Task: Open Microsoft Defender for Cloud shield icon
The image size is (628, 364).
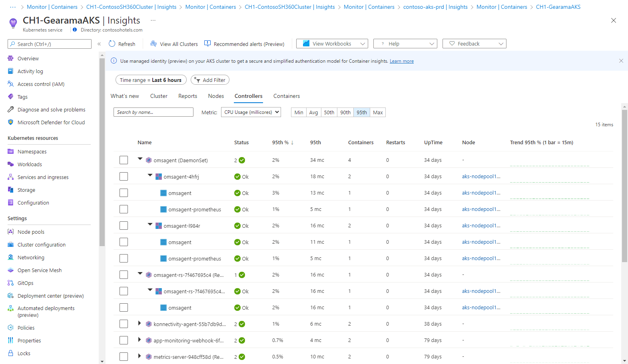Action: click(x=11, y=122)
